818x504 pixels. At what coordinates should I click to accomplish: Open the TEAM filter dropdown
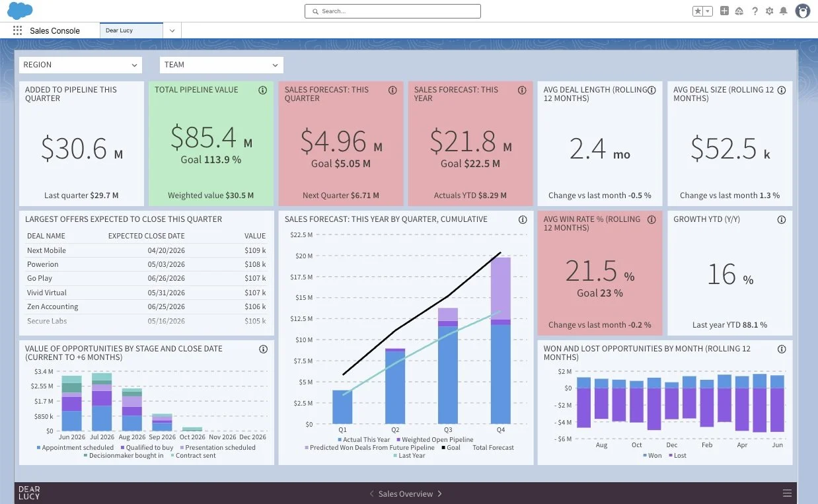click(221, 65)
